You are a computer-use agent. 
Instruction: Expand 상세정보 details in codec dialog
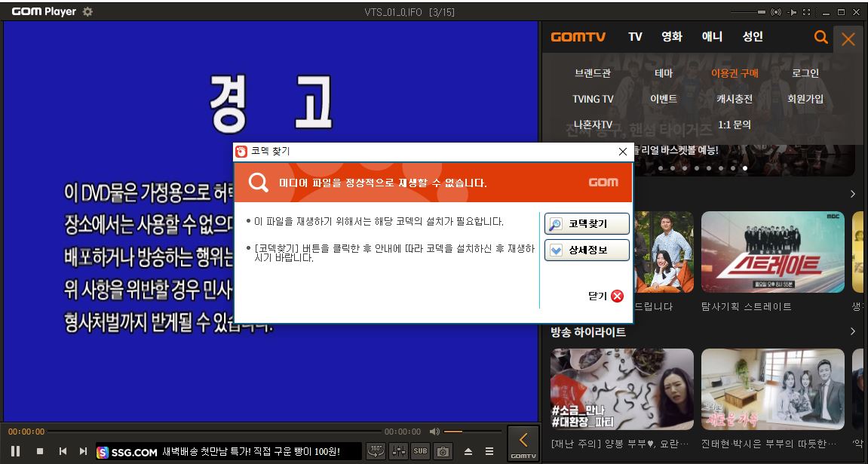point(587,250)
